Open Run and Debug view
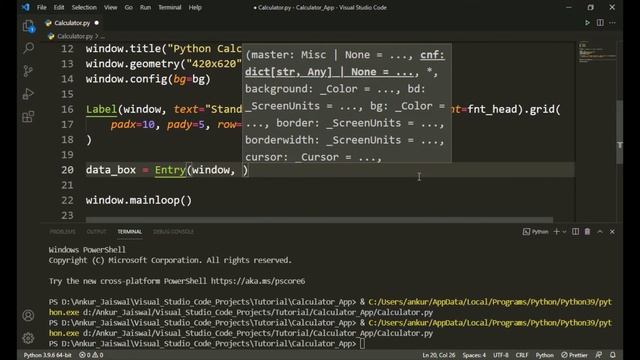The image size is (640, 360). click(28, 94)
